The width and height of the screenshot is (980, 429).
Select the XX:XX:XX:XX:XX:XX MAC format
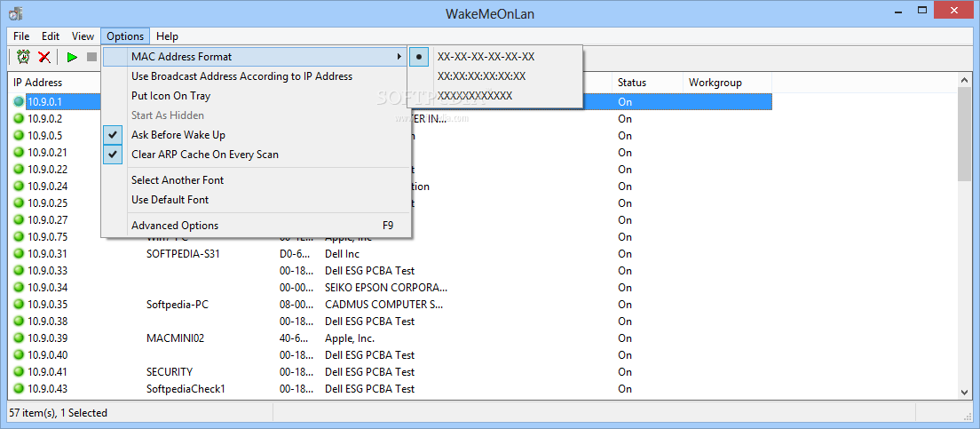[x=495, y=76]
